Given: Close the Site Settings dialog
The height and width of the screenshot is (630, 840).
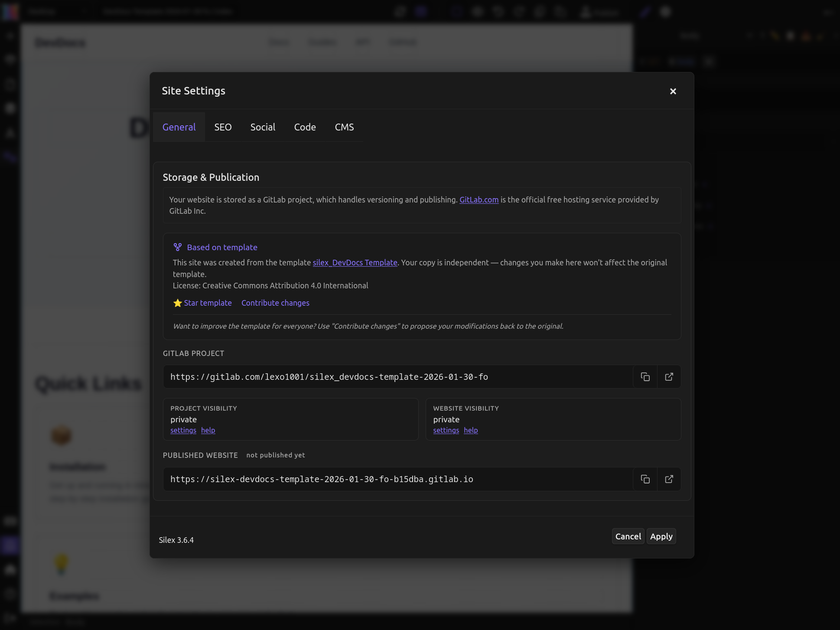Looking at the screenshot, I should [x=673, y=91].
